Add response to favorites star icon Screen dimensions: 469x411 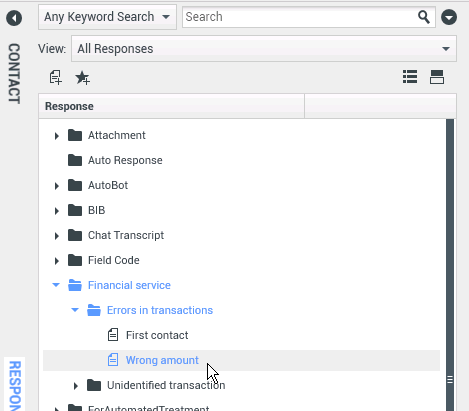(82, 78)
